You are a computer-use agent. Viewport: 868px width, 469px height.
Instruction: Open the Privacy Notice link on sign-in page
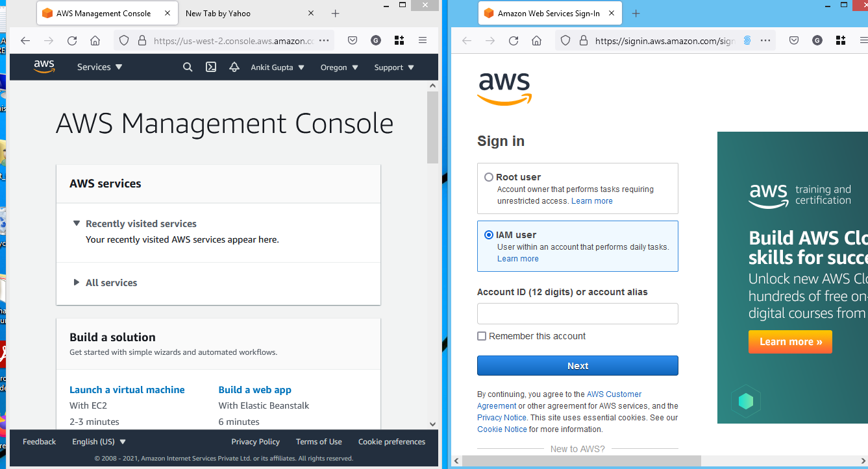[502, 418]
